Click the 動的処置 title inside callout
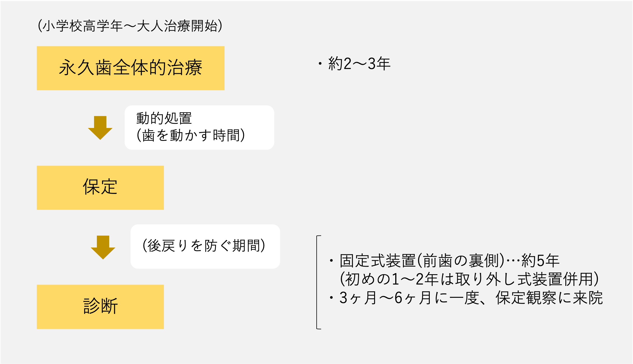This screenshot has height=364, width=633. click(164, 118)
